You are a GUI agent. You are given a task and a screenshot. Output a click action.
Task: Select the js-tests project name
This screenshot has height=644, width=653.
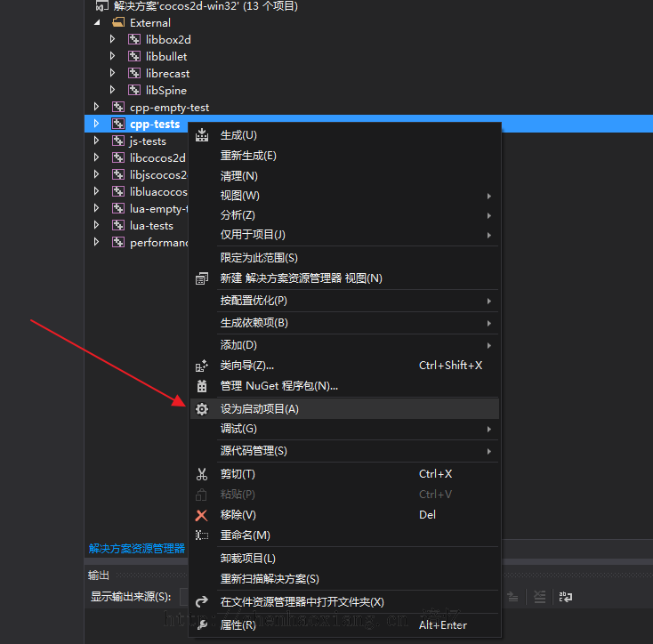[148, 141]
